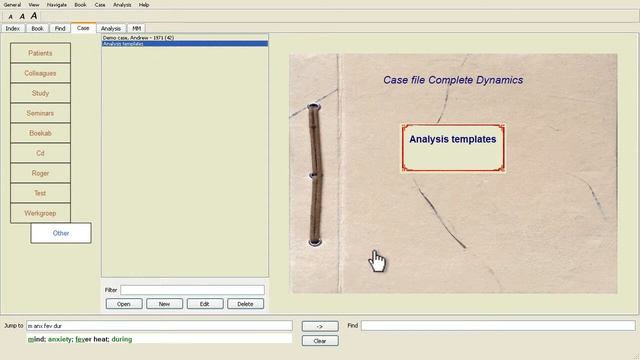Screen dimensions: 640x360
Task: Switch to the MM tab
Action: click(x=136, y=29)
